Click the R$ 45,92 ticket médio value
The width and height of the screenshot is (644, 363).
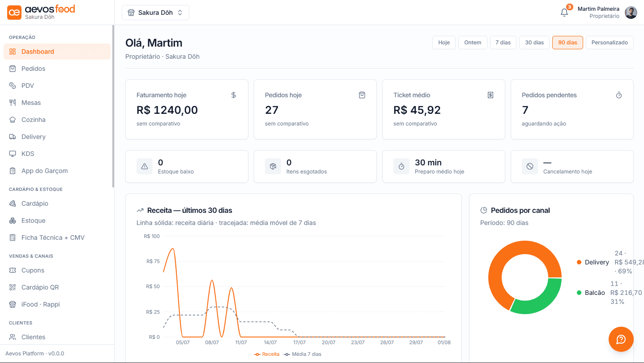(x=417, y=110)
